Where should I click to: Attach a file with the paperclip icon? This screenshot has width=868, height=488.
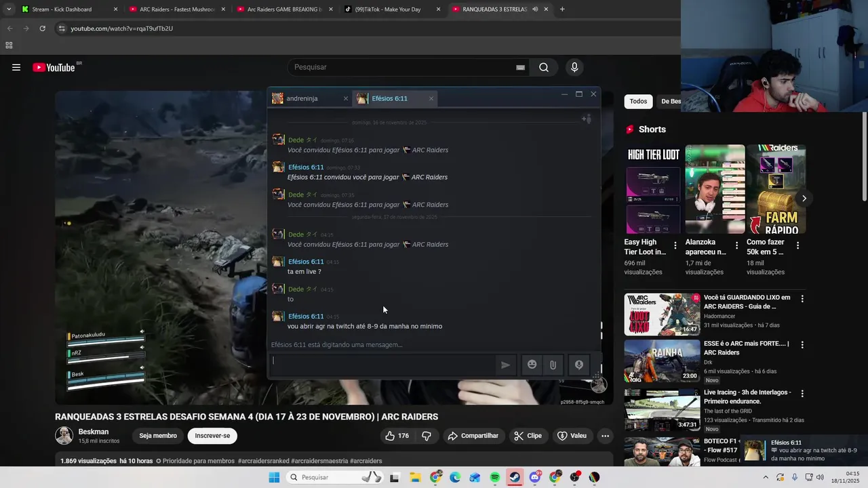pyautogui.click(x=553, y=365)
